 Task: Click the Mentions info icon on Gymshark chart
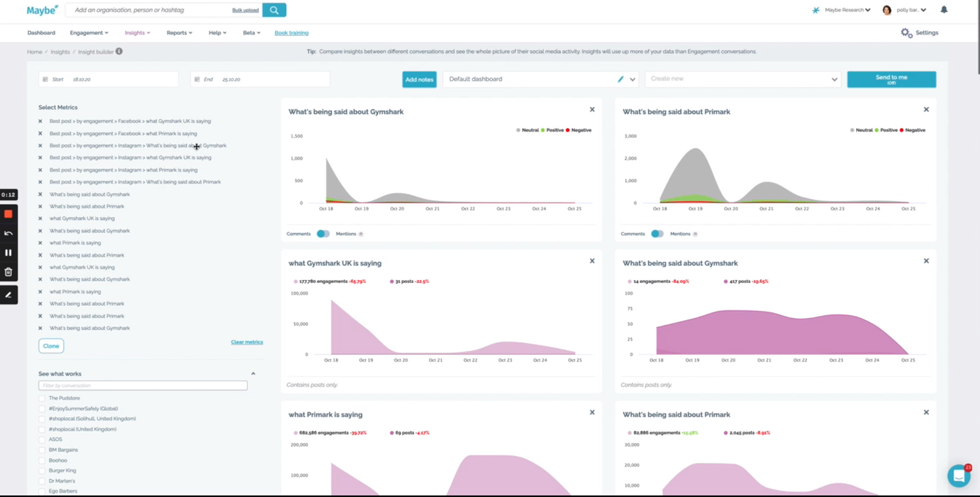[x=361, y=234]
